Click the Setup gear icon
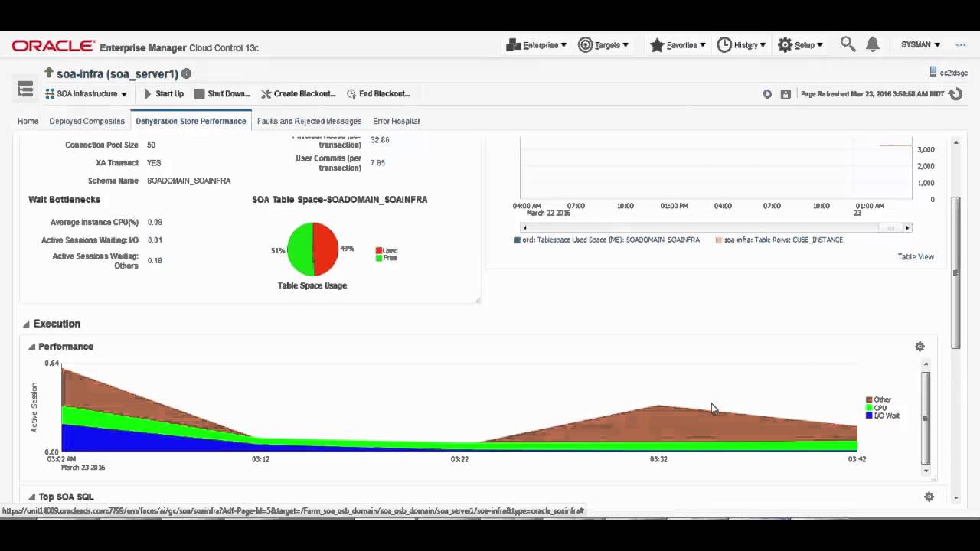The height and width of the screenshot is (551, 980). pos(786,45)
